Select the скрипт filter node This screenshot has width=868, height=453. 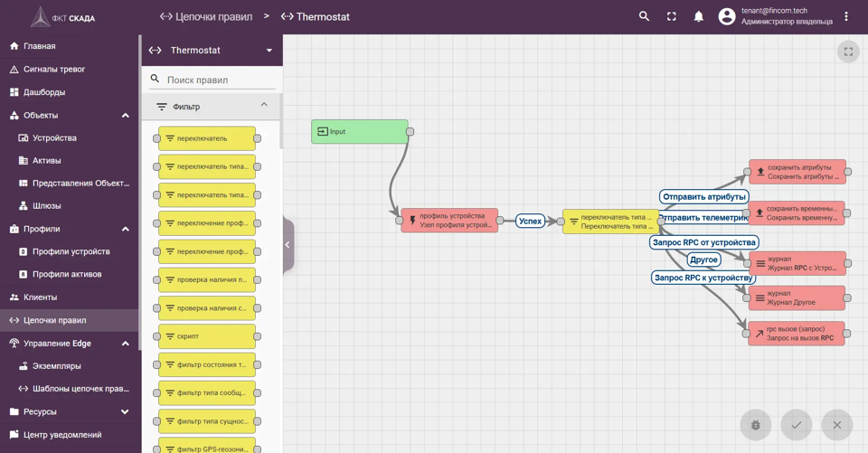(207, 336)
